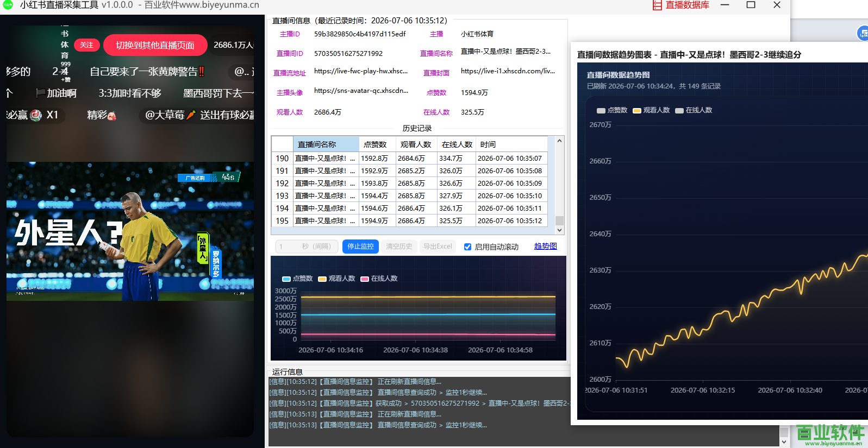Click the 334.7万 online cell in row 190
This screenshot has height=448, width=868.
pos(457,159)
